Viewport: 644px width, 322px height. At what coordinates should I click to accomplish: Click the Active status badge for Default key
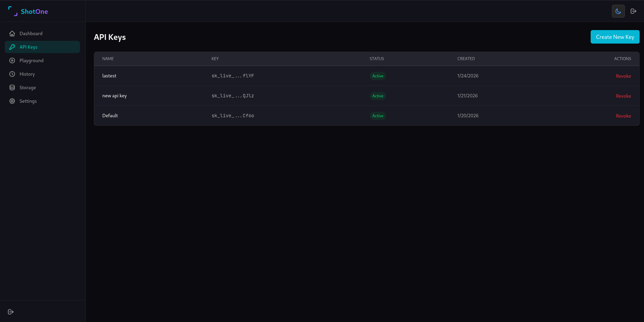tap(377, 116)
